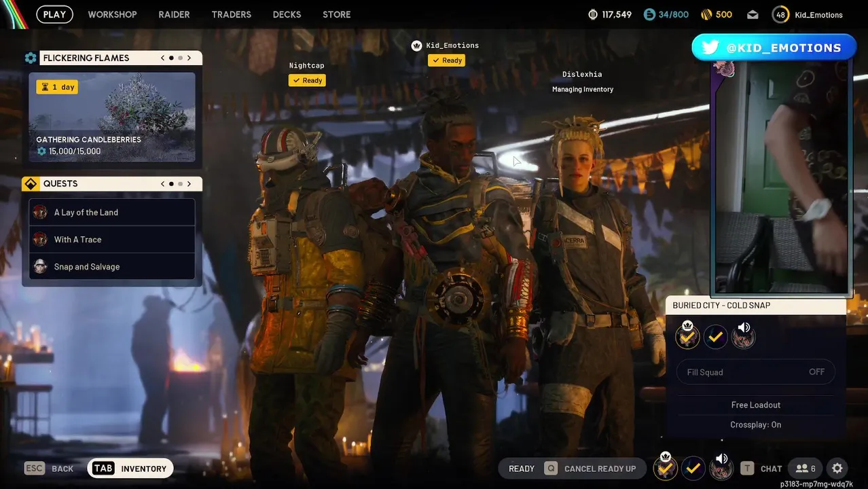The height and width of the screenshot is (489, 868).
Task: Open the A Lay of the Land quest
Action: 112,212
